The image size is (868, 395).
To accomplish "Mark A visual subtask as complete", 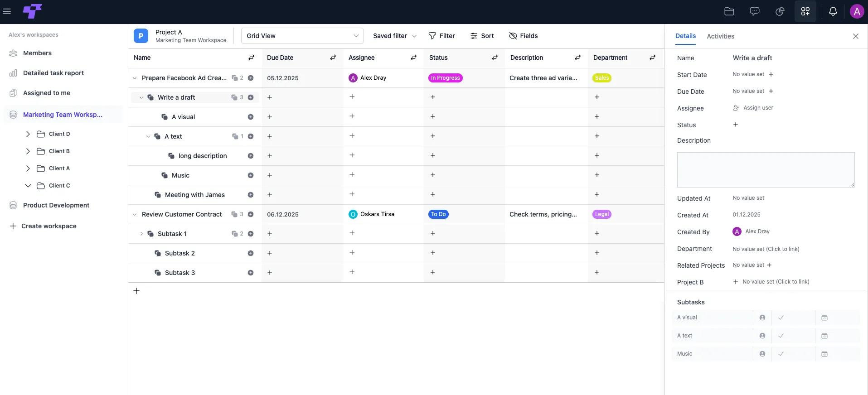I will [781, 318].
